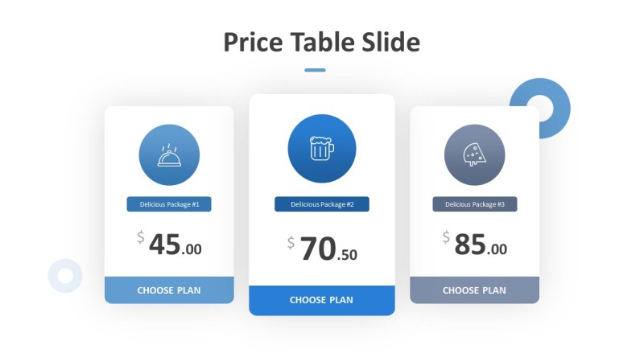644x362 pixels.
Task: Select the Delicious Package #2 label
Action: (321, 204)
